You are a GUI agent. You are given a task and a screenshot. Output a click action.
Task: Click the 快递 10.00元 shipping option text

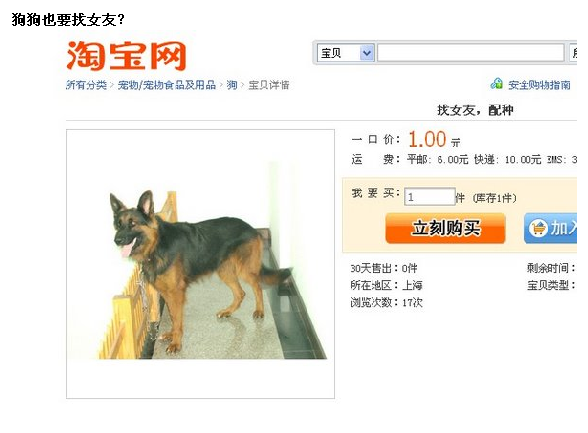(507, 160)
